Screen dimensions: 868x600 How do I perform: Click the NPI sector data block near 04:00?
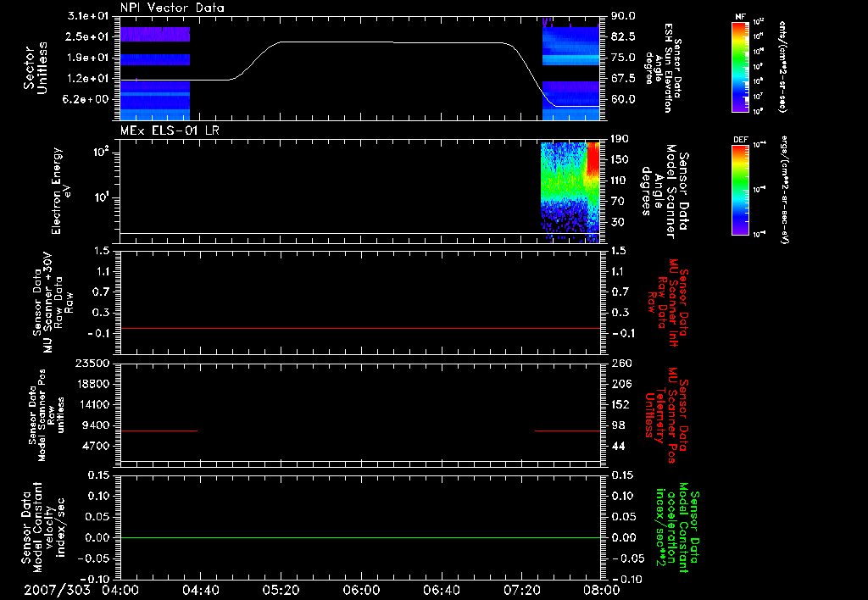(155, 73)
